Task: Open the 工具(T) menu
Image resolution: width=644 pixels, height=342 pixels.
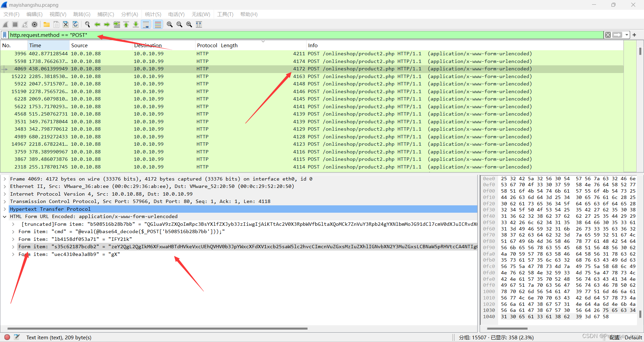Action: 225,14
